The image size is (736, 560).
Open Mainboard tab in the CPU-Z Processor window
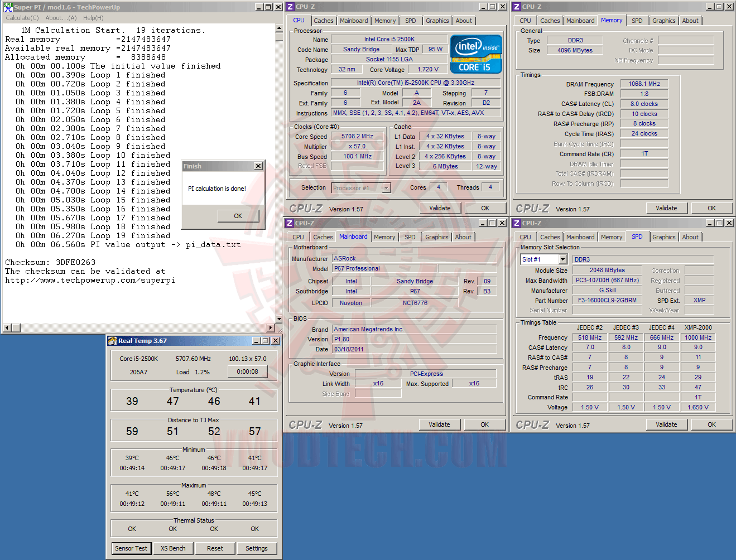pyautogui.click(x=354, y=21)
